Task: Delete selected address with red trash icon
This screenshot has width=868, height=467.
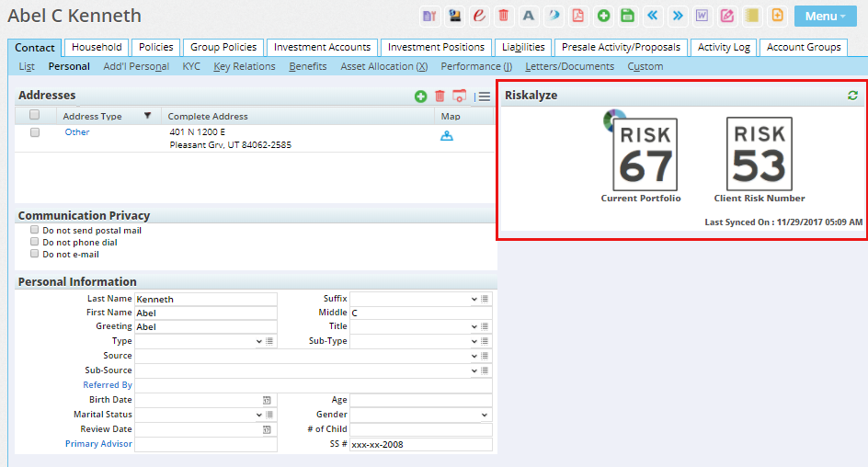Action: click(440, 97)
